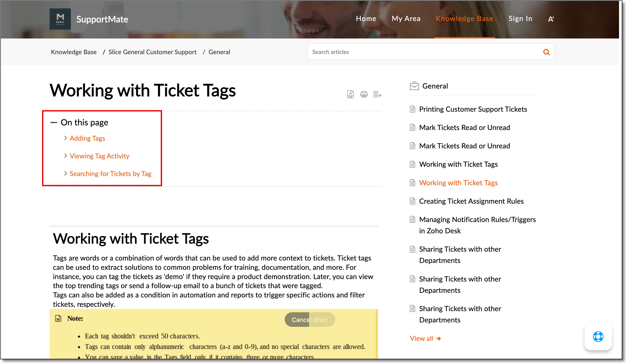Viewport: 627px width, 364px height.
Task: Open Printing Customer Support Tickets article
Action: coord(473,109)
